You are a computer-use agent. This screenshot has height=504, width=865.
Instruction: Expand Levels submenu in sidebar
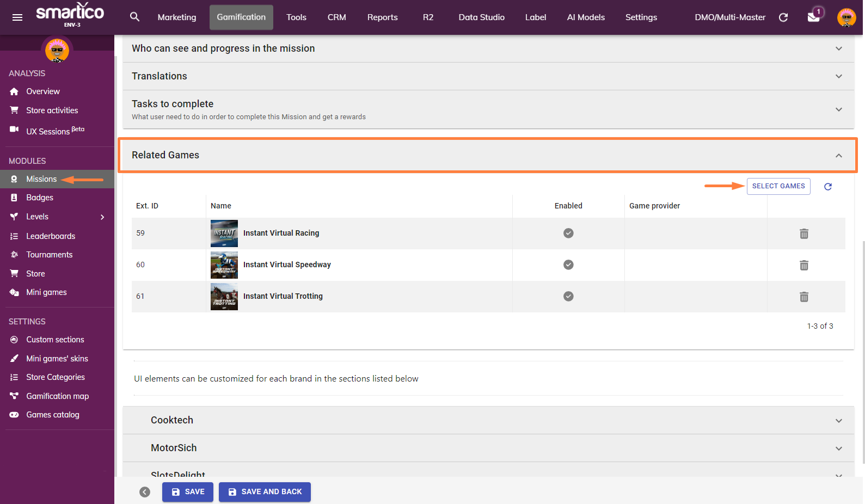[x=102, y=217]
